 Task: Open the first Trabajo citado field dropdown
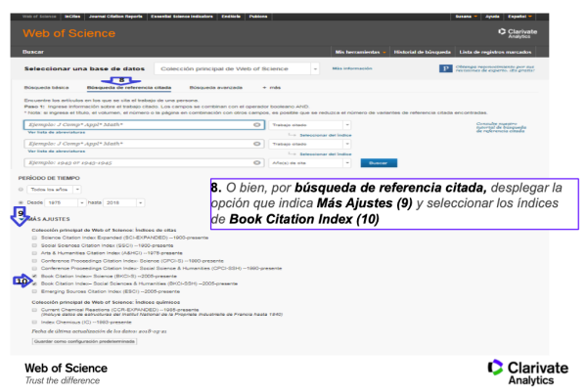point(309,125)
